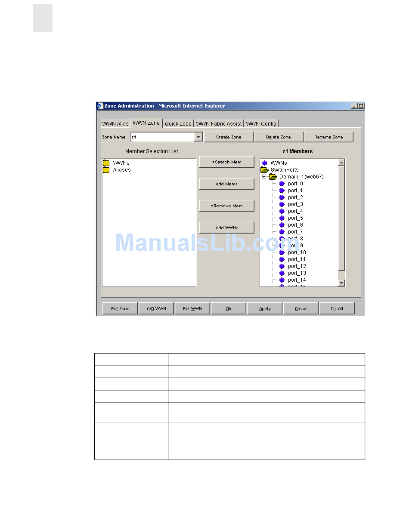Viewport: 409px width, 532px height.
Task: Click the SwitchPorts open folder icon
Action: (x=265, y=170)
